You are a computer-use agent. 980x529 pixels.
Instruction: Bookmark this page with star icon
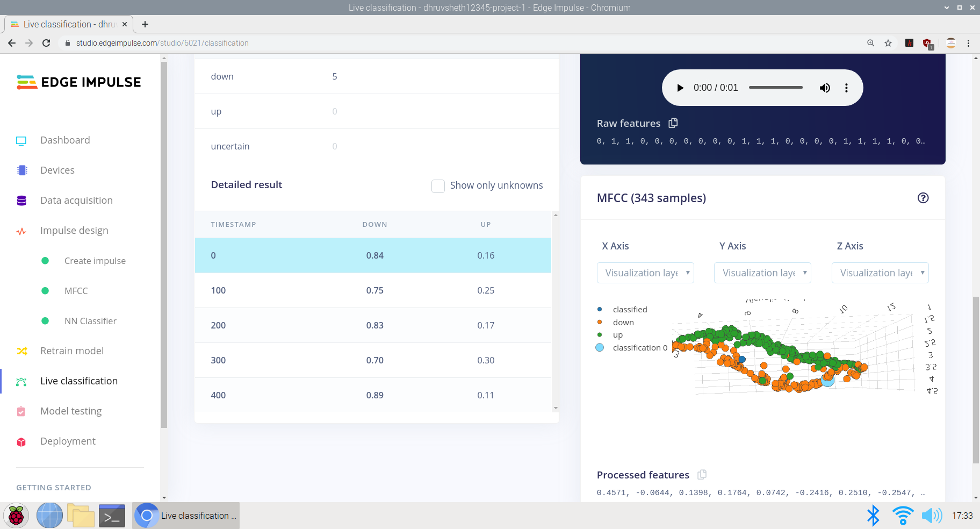coord(888,43)
